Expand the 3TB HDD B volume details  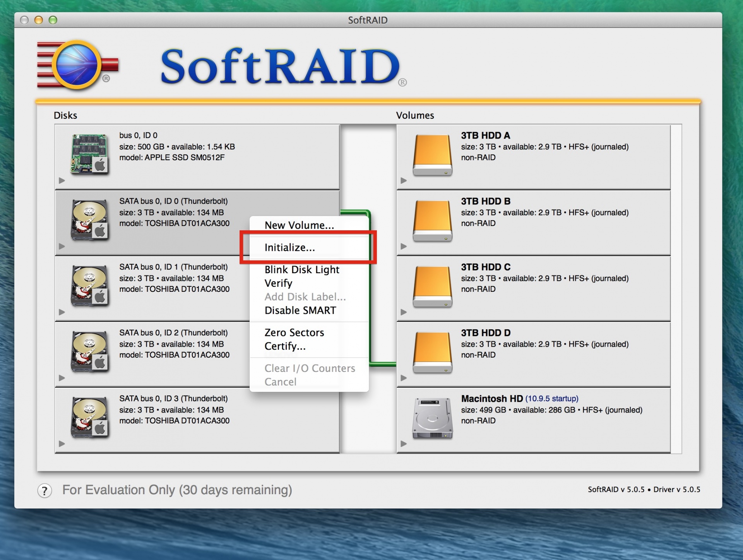(404, 246)
